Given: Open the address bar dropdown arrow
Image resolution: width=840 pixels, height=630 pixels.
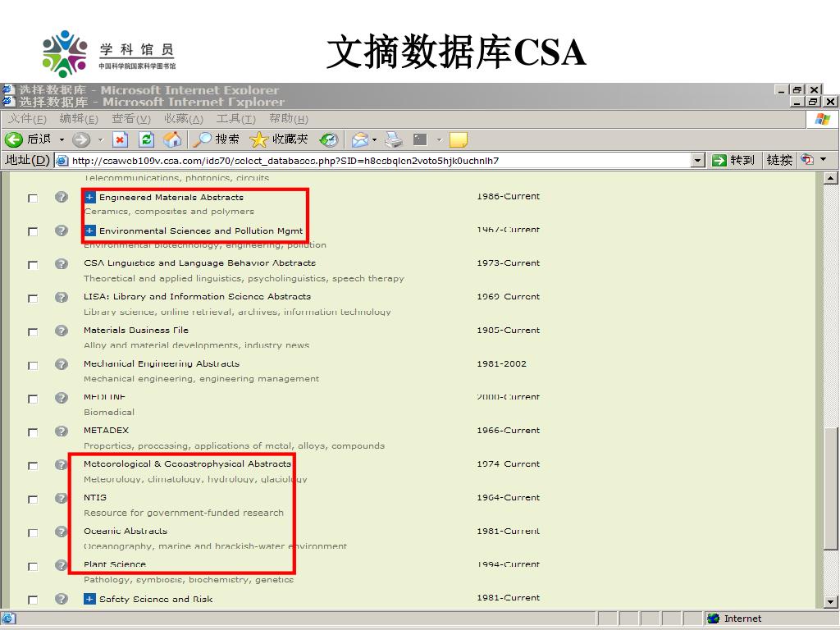Looking at the screenshot, I should (697, 160).
